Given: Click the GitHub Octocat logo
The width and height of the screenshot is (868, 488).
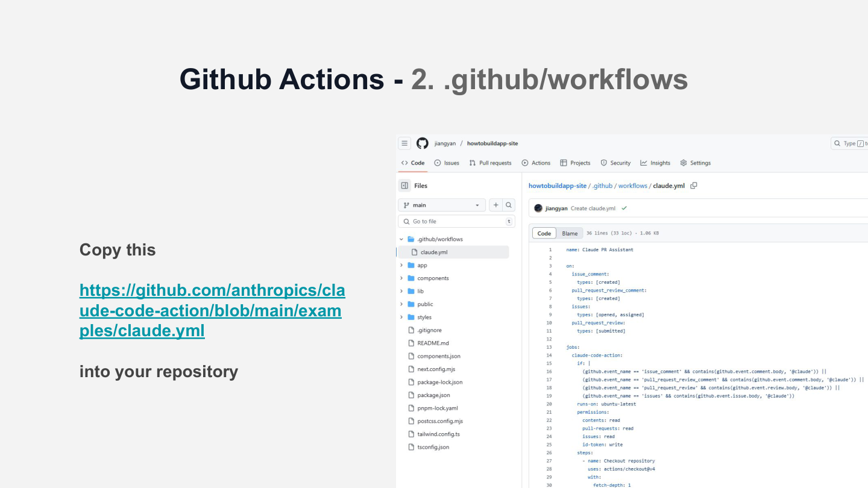Looking at the screenshot, I should pos(423,143).
